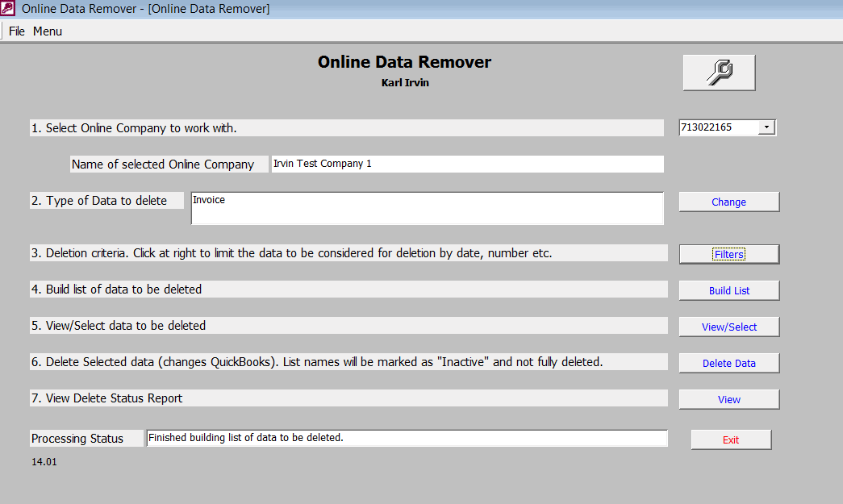Click the View/Select button
Screen dimensions: 843x504
pos(729,327)
